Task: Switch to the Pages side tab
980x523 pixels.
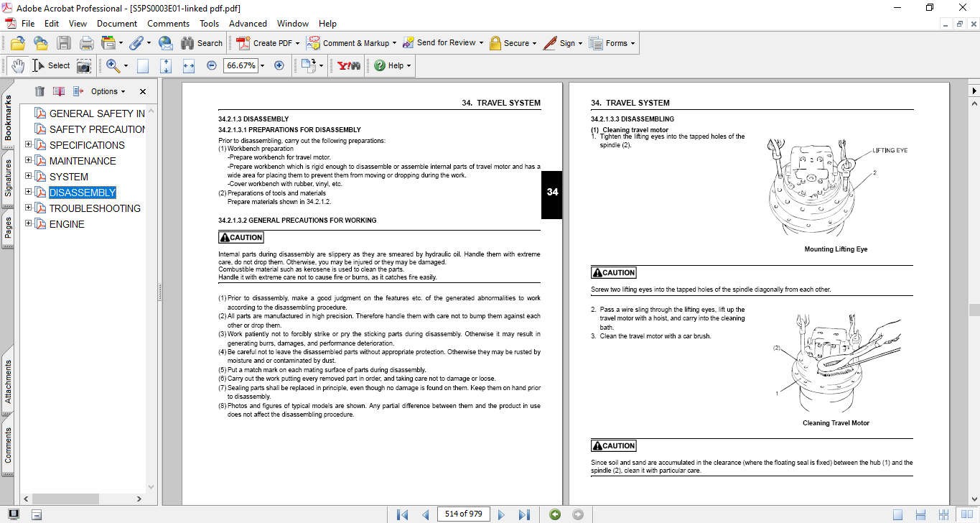Action: [8, 228]
